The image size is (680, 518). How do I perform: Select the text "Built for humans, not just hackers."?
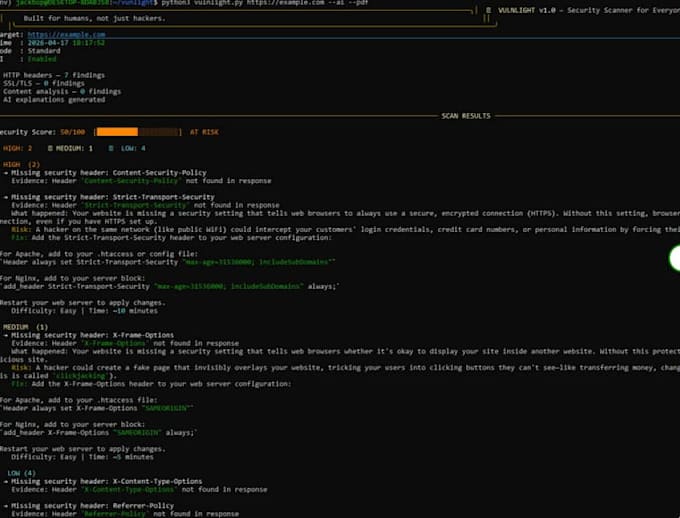[x=95, y=18]
